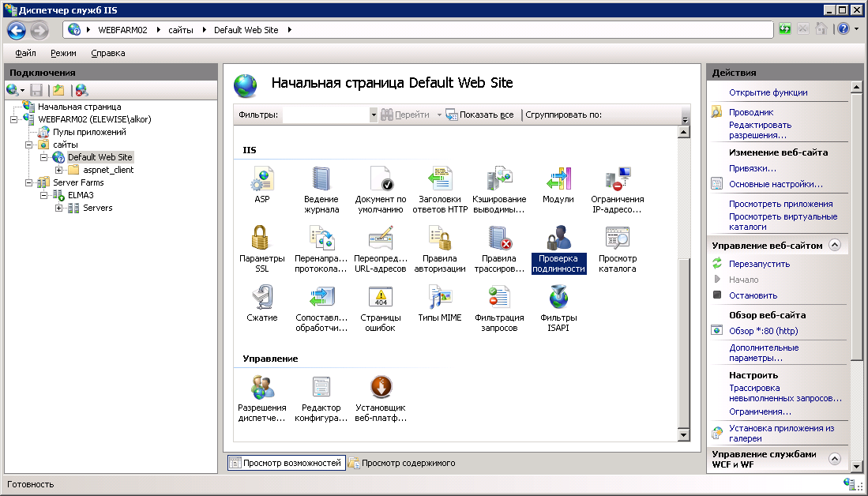Open Типы MIME feature icon
This screenshot has height=496, width=868.
pyautogui.click(x=439, y=298)
